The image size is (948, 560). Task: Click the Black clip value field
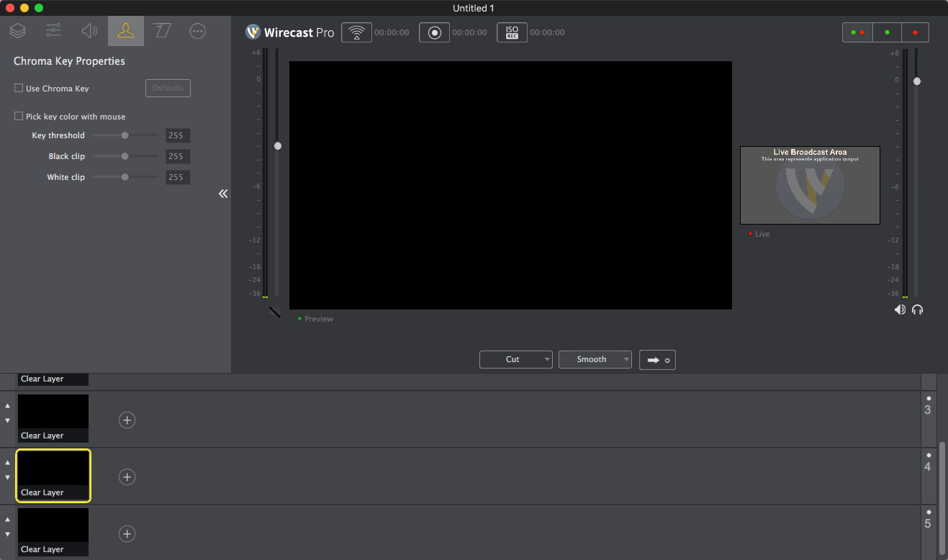coord(178,156)
